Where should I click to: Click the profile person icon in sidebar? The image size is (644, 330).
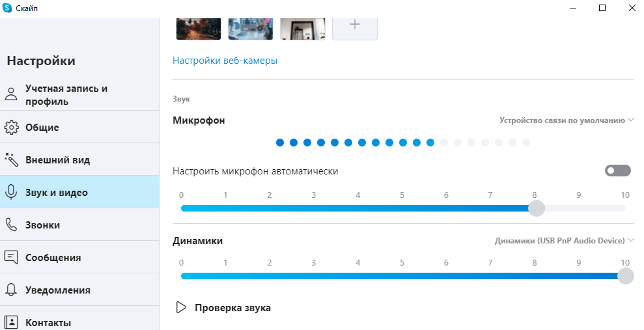coord(11,94)
